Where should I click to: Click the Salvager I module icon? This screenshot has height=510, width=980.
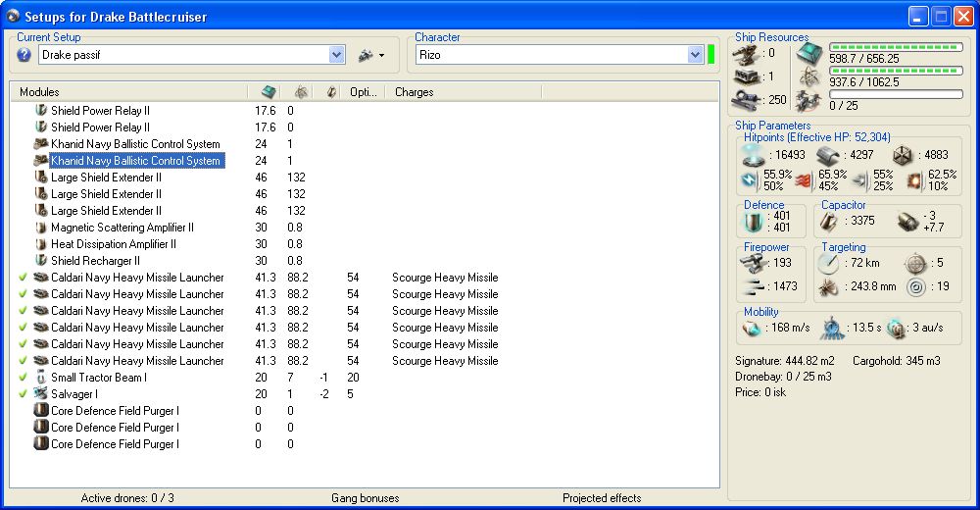(40, 393)
